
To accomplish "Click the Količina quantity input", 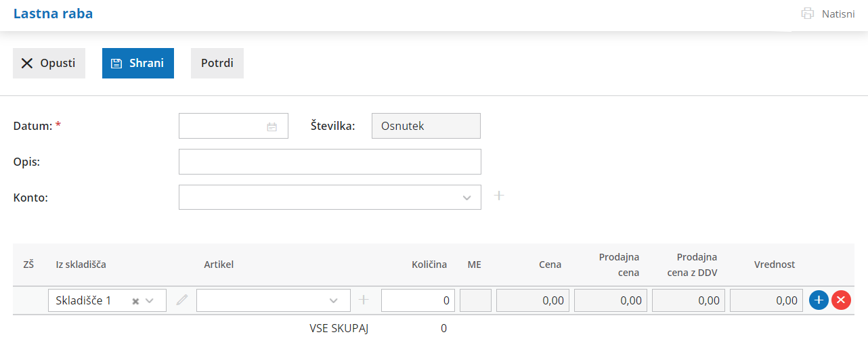I will (417, 300).
